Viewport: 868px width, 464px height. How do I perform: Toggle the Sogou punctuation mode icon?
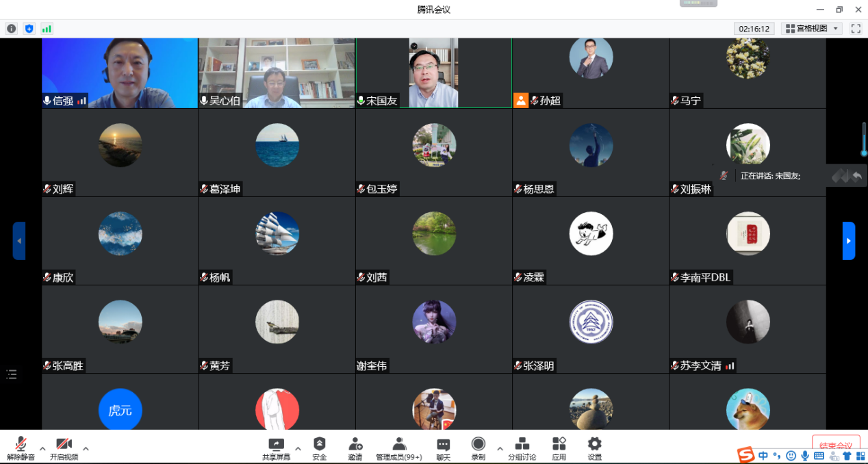coord(777,456)
